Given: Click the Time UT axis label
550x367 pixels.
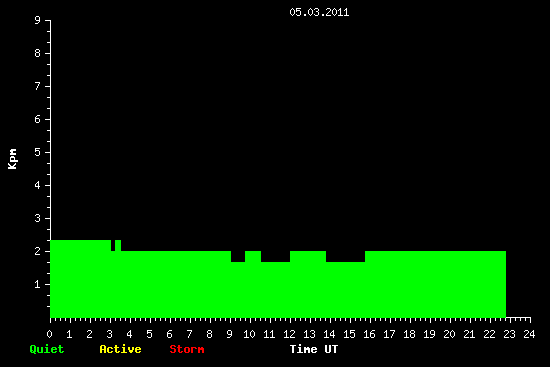Looking at the screenshot, I should (x=314, y=349).
